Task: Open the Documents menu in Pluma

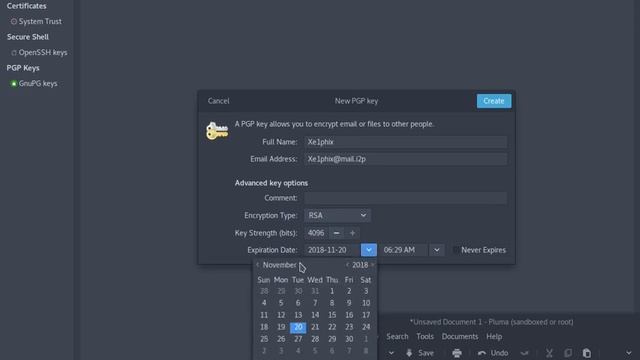Action: [460, 336]
